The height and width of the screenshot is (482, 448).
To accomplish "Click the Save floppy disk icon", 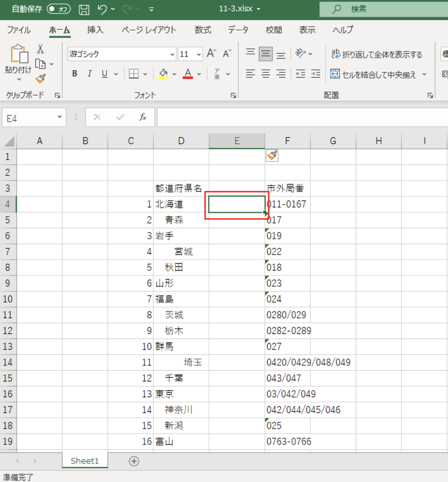I will click(84, 9).
